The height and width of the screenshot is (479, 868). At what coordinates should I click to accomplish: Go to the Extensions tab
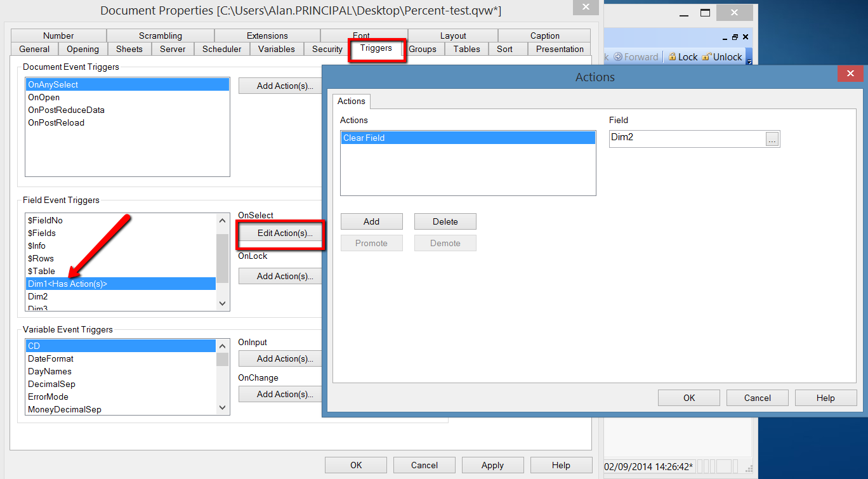pos(267,36)
